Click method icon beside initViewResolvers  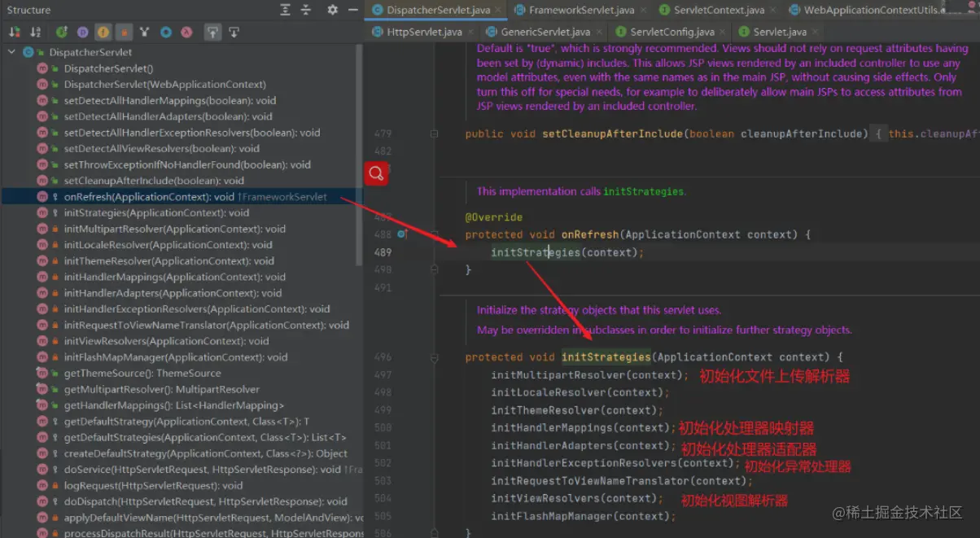coord(42,341)
